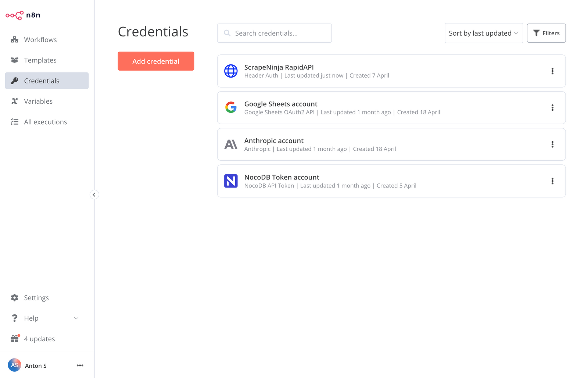Open the Settings page

tap(36, 298)
